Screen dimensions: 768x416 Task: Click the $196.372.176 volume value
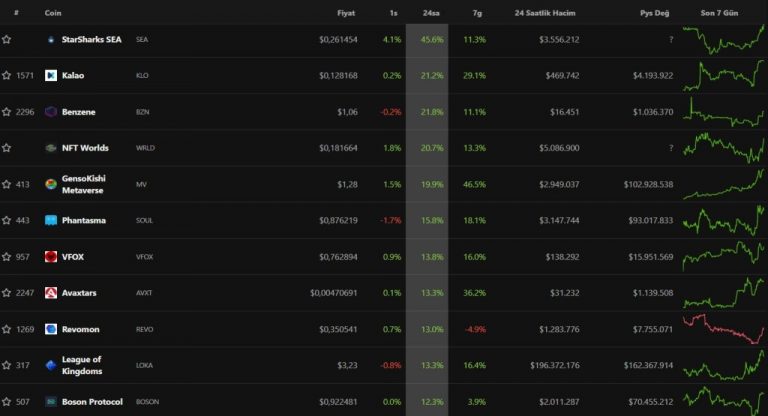[x=554, y=366]
